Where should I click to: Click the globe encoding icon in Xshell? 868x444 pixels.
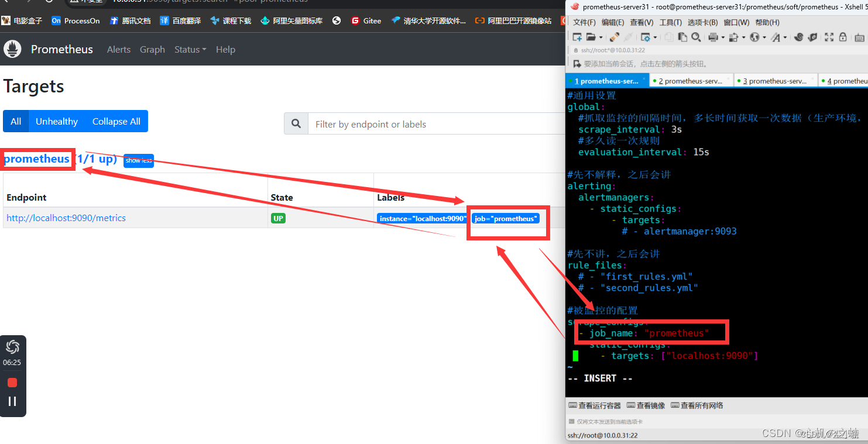tap(754, 37)
